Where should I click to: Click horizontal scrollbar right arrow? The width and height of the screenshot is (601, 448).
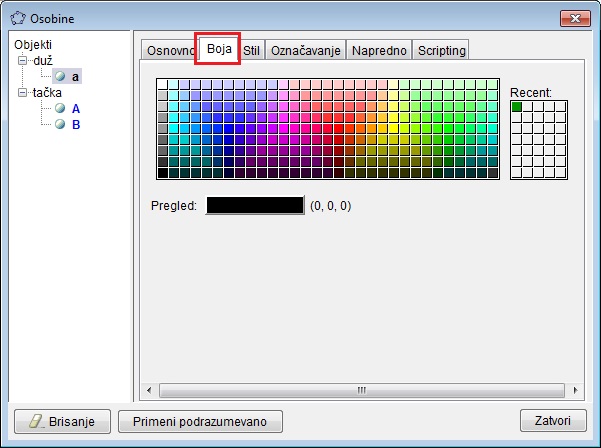[x=575, y=391]
